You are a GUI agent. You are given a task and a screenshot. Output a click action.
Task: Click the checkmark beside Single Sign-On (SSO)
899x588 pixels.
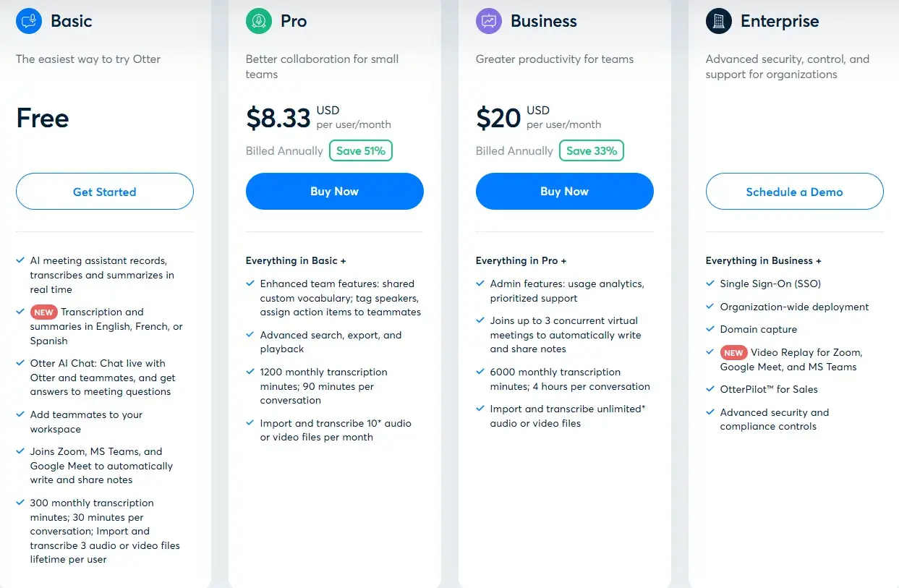pyautogui.click(x=710, y=284)
